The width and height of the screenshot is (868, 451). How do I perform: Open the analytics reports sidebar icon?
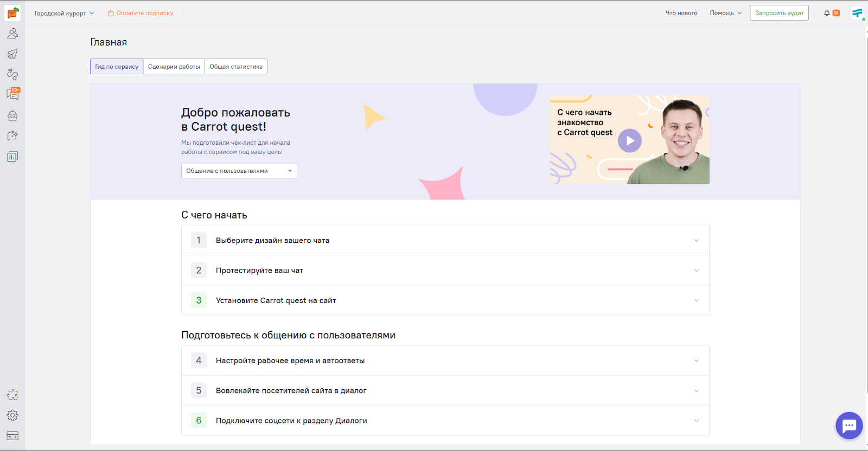pyautogui.click(x=12, y=157)
